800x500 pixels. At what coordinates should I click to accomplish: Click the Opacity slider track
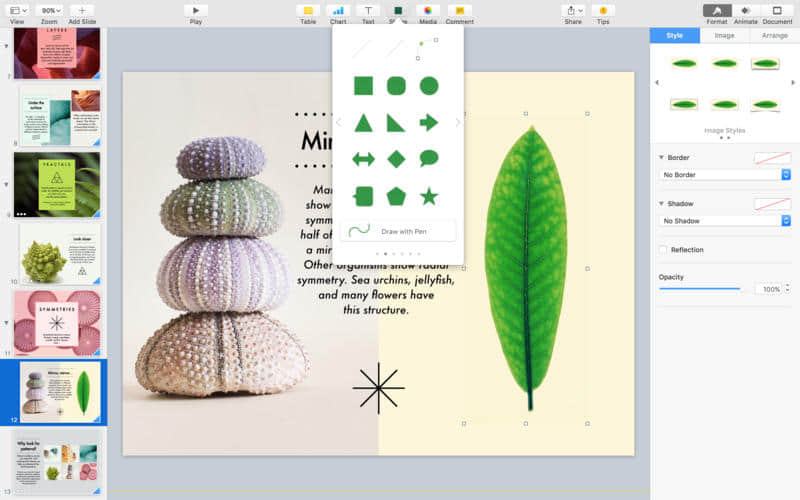700,288
